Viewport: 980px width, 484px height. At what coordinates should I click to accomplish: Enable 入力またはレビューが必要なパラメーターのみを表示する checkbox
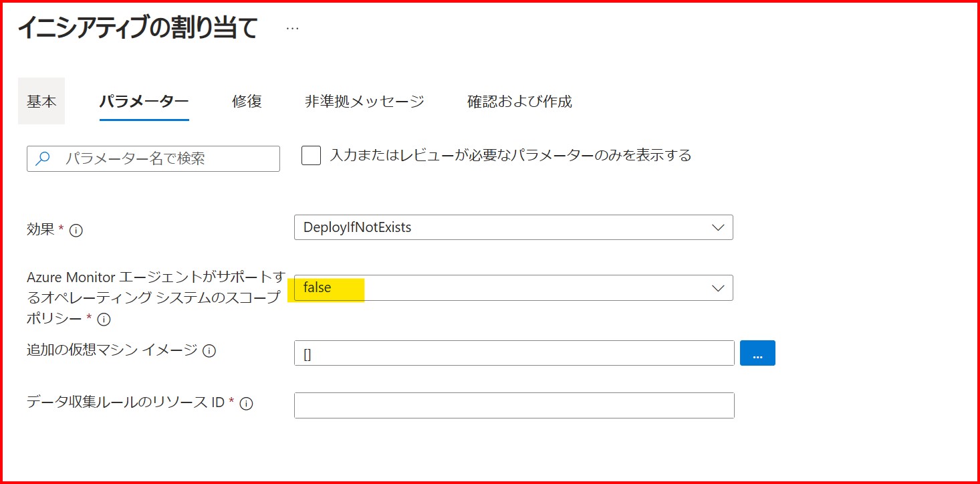tap(311, 156)
